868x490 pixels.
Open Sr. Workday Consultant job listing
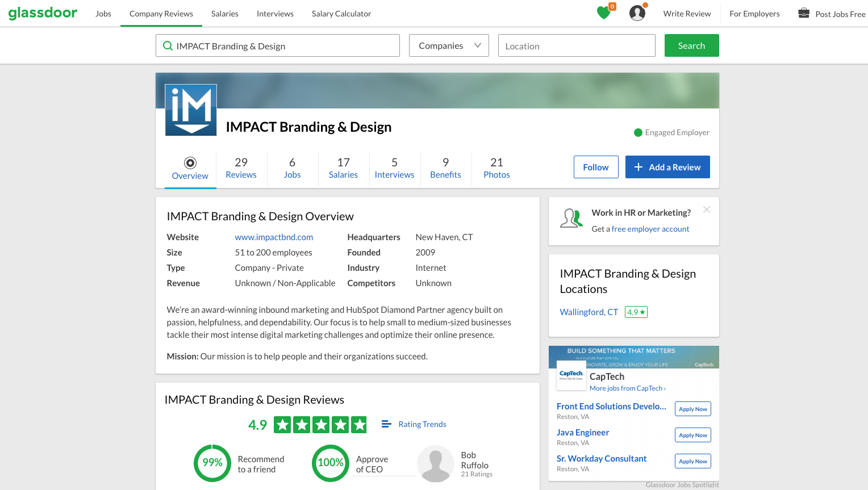tap(602, 458)
